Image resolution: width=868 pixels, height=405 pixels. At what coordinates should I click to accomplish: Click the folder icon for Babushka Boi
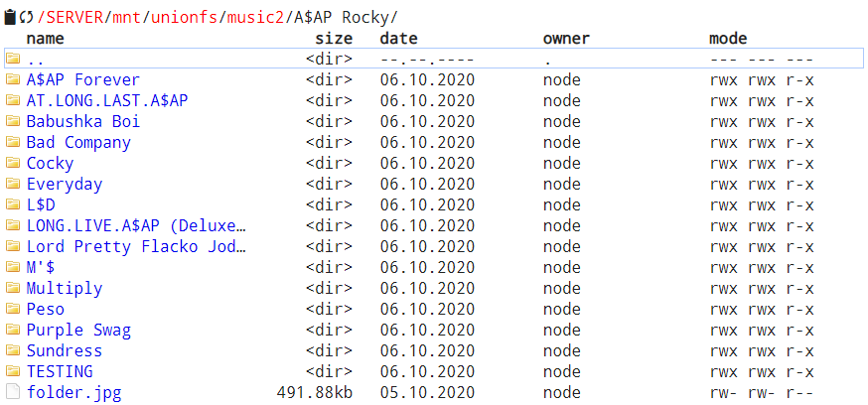[13, 121]
